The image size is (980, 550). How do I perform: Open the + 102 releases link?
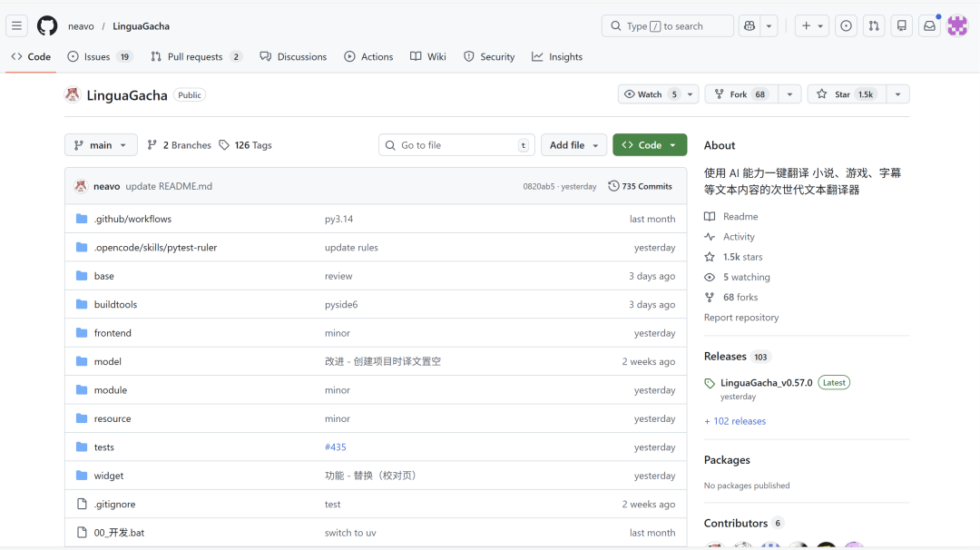pyautogui.click(x=735, y=421)
